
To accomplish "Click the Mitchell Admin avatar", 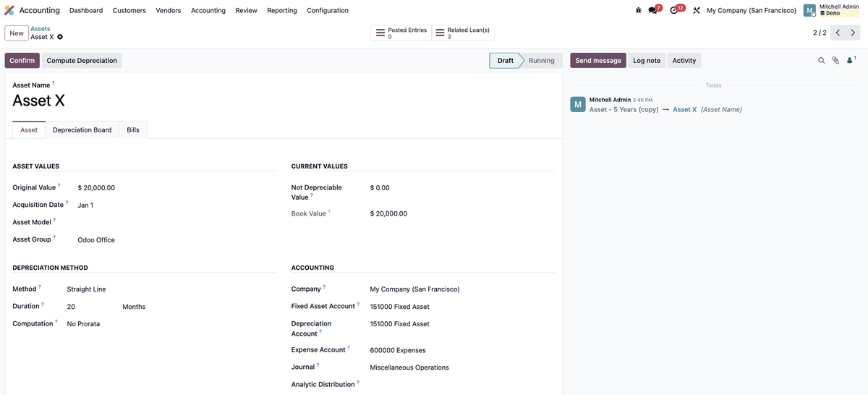I will coord(809,10).
